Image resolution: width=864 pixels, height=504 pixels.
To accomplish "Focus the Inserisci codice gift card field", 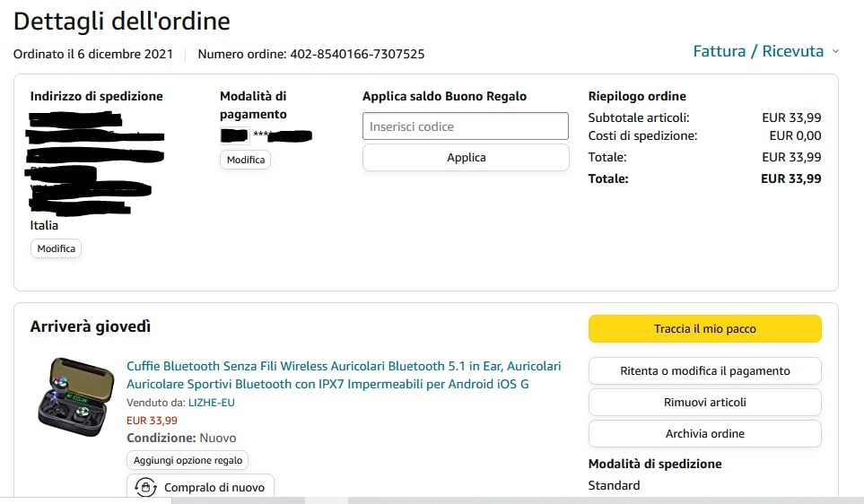I will (x=466, y=126).
